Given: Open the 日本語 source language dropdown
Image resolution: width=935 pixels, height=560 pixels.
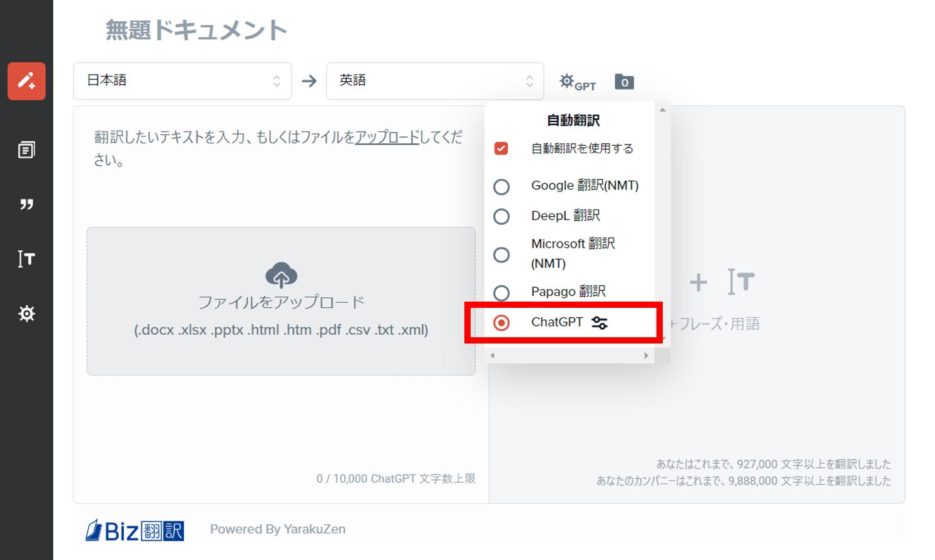Looking at the screenshot, I should [x=182, y=81].
